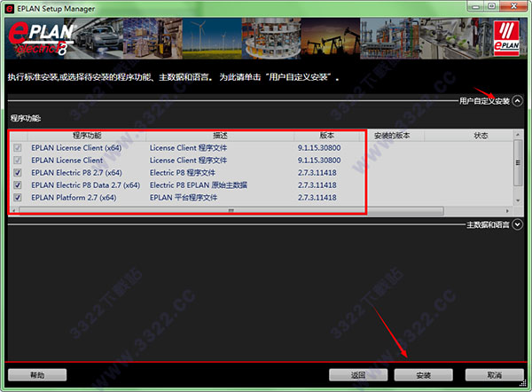Click the 安装的版本 column header

pos(392,136)
